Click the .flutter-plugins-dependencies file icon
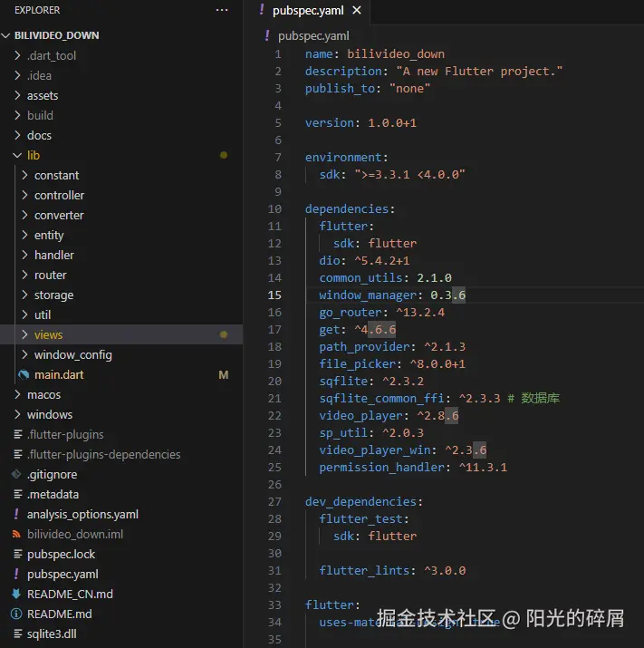Screen dimensions: 644x648 click(18, 455)
